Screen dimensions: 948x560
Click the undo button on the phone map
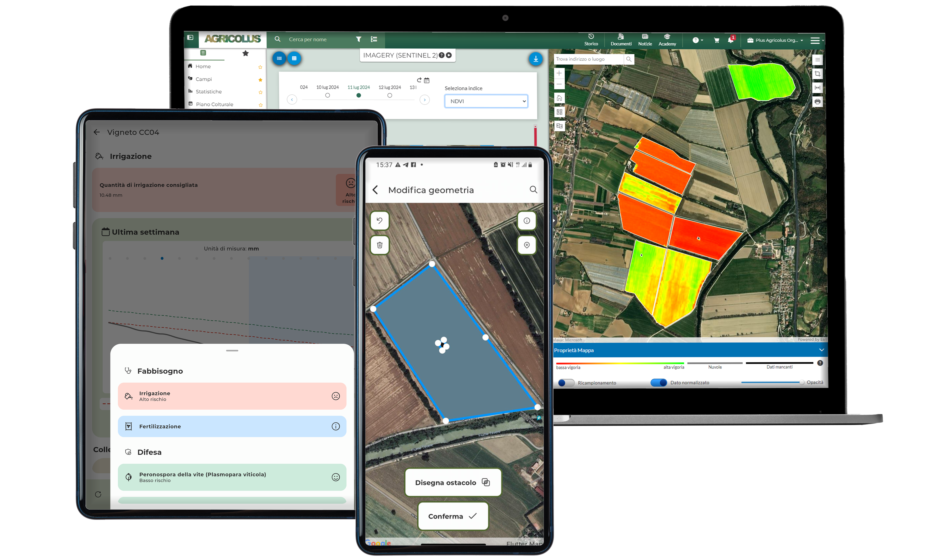tap(380, 221)
